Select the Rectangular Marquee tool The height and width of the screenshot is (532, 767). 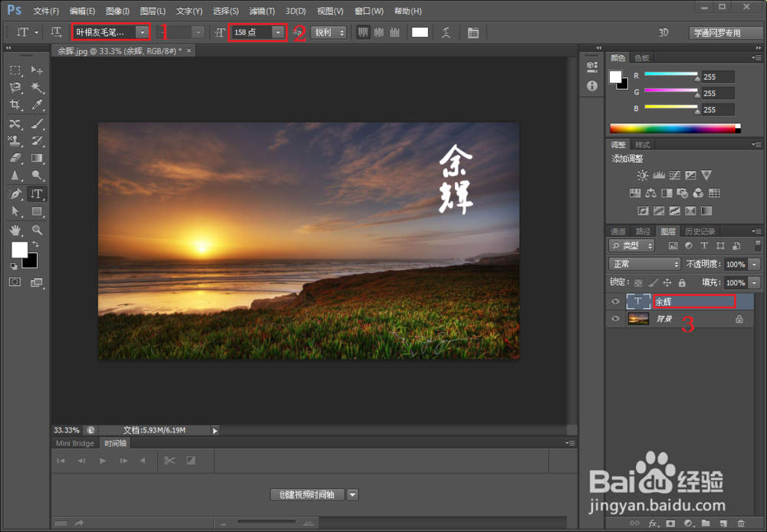pos(15,71)
